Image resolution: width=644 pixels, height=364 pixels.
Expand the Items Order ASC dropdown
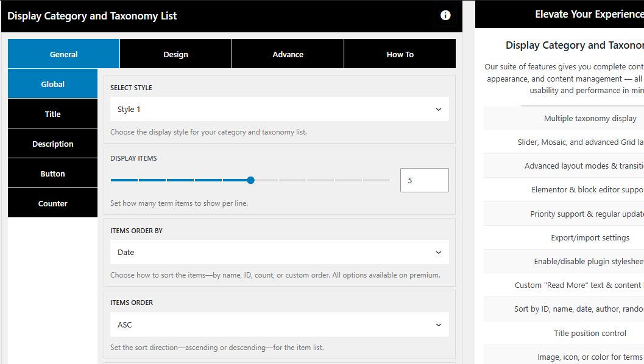pyautogui.click(x=279, y=324)
